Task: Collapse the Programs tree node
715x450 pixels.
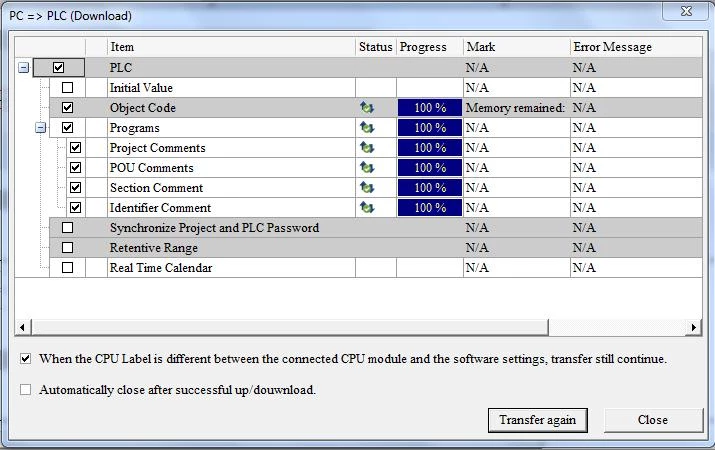Action: click(x=41, y=128)
